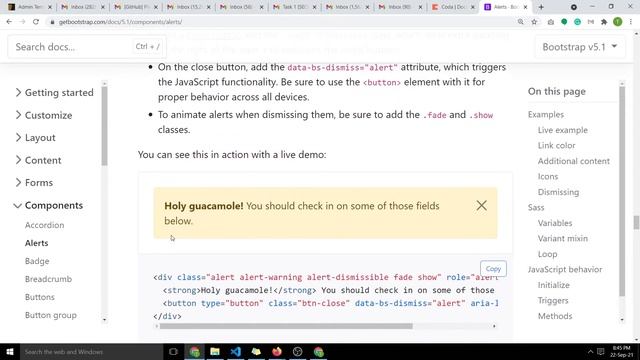Jump to Examples in page contents
This screenshot has width=640, height=360.
(546, 114)
